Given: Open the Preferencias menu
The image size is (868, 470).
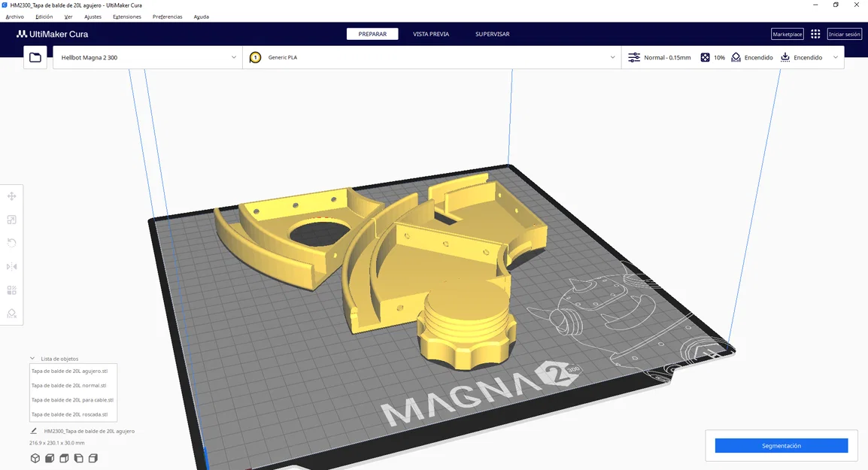Looking at the screenshot, I should (x=167, y=17).
